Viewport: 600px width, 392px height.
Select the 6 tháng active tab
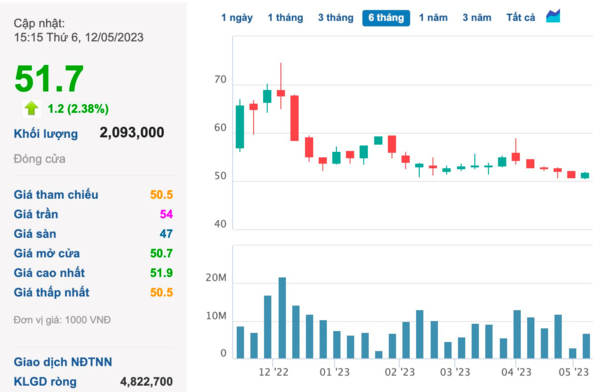click(x=386, y=18)
